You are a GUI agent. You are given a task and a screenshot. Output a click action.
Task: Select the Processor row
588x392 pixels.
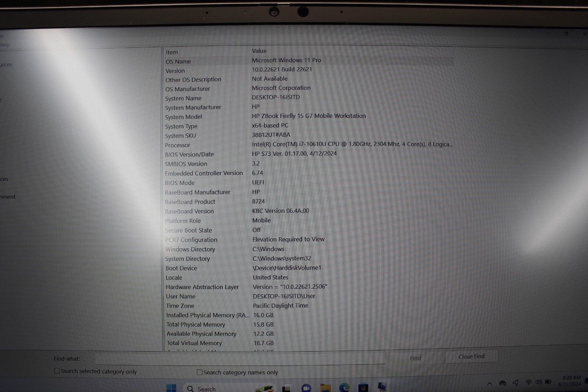click(x=309, y=145)
